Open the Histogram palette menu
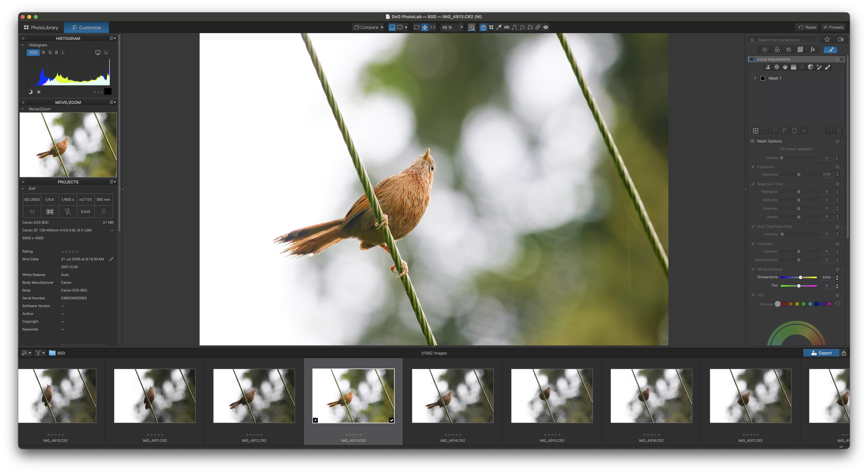 pyautogui.click(x=113, y=38)
